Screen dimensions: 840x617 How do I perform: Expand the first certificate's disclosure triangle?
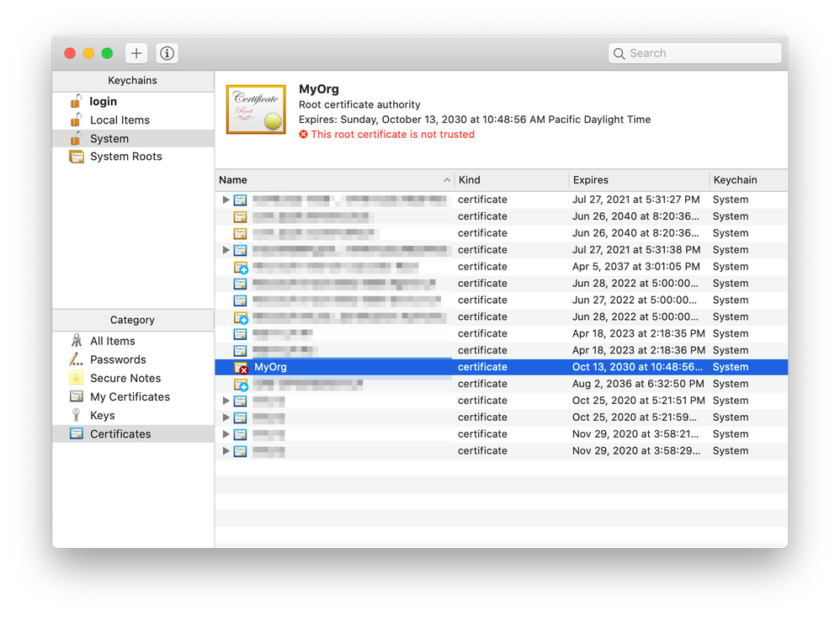coord(225,199)
